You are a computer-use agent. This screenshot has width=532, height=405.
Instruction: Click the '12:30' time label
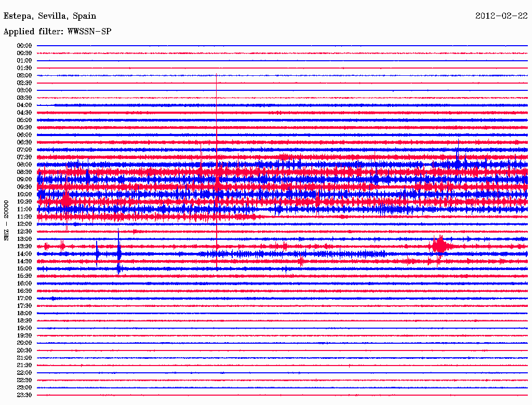click(x=24, y=232)
